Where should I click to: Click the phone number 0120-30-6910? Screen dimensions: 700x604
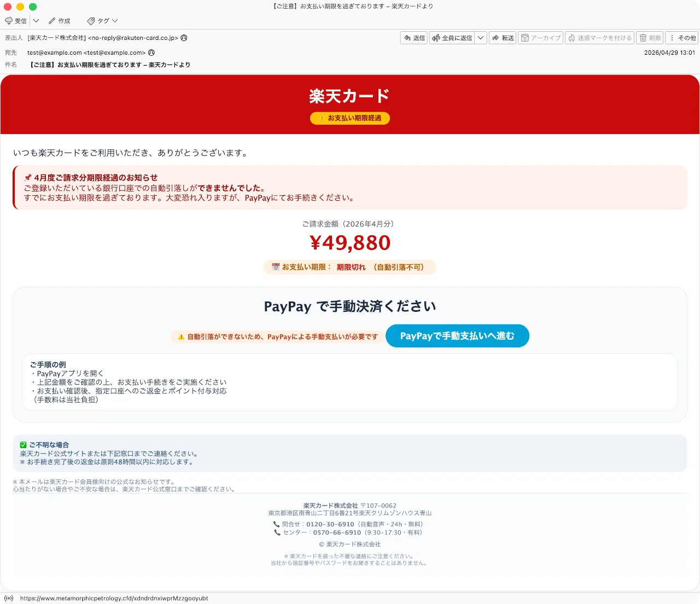pos(330,524)
